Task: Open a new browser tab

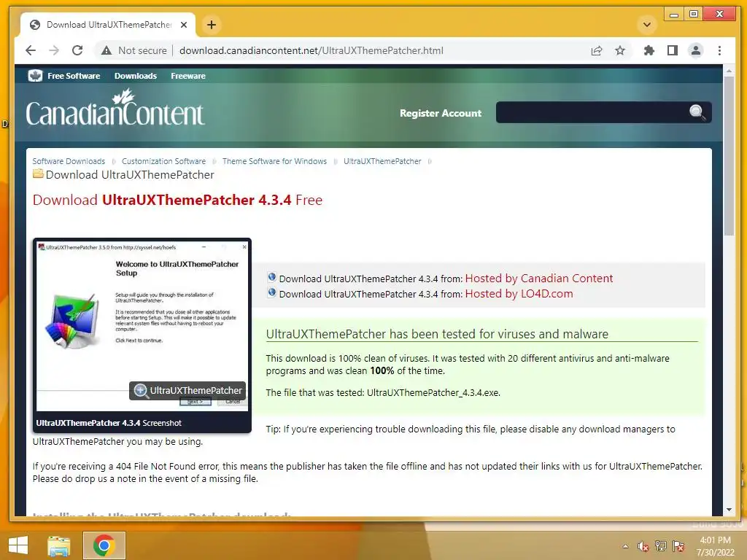Action: tap(212, 25)
